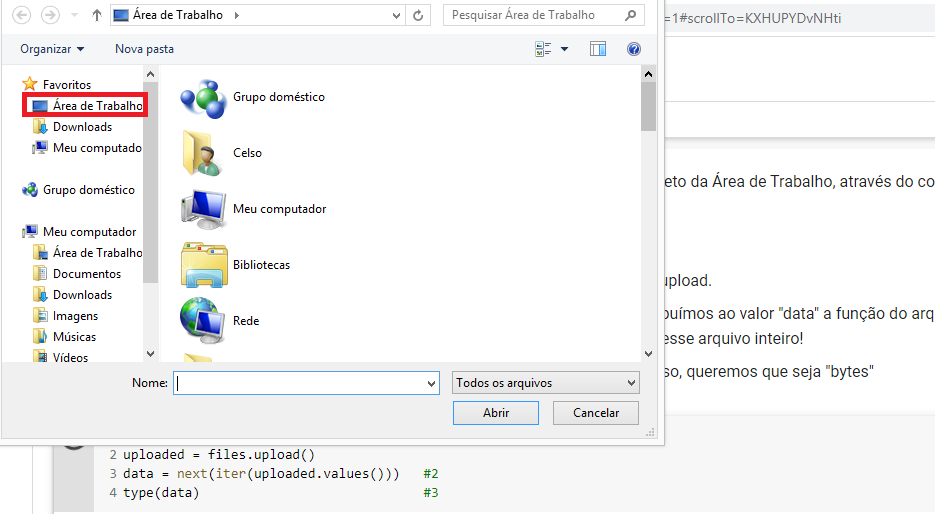Viewport: 935px width, 514px height.
Task: Click code line 'uploaded = files.upload()'
Action: coord(219,454)
